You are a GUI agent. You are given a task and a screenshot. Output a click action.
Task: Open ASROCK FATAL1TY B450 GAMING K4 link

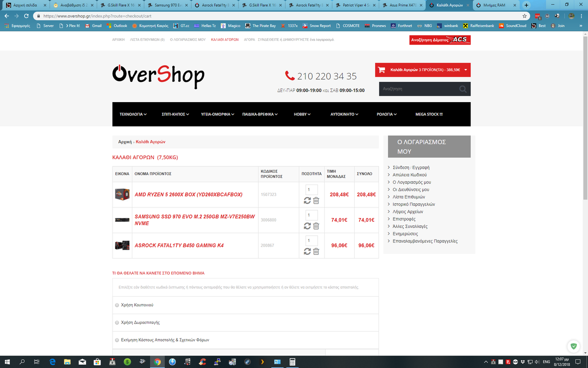click(179, 245)
